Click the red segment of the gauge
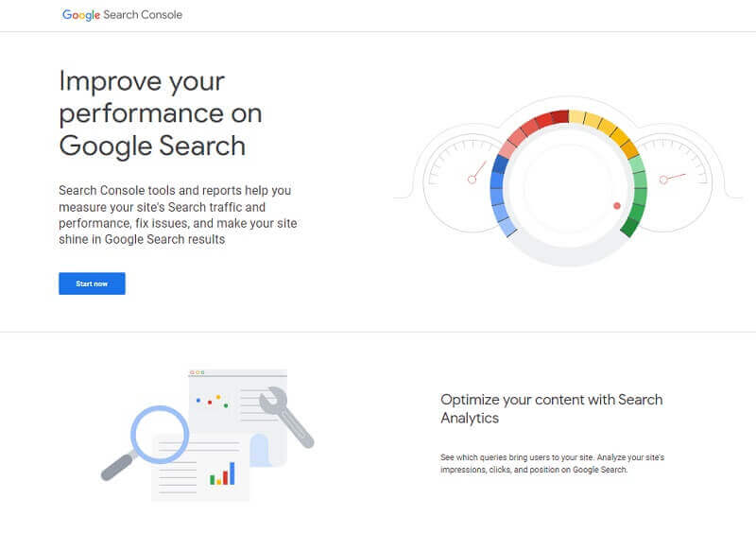This screenshot has height=533, width=756. point(532,127)
